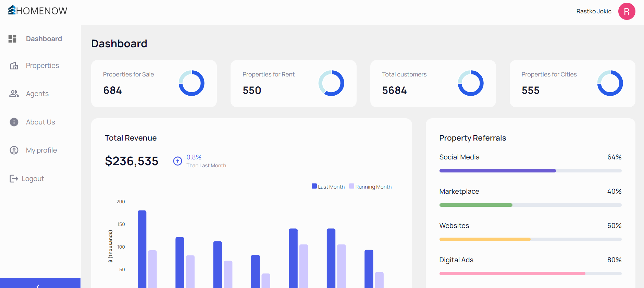
Task: Click the Total Revenue heading
Action: 131,138
